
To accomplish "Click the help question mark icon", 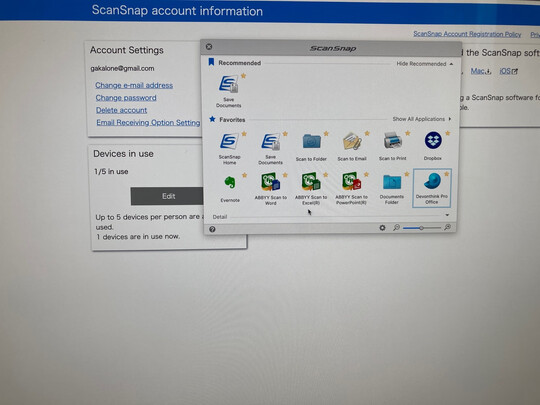I will coord(212,229).
